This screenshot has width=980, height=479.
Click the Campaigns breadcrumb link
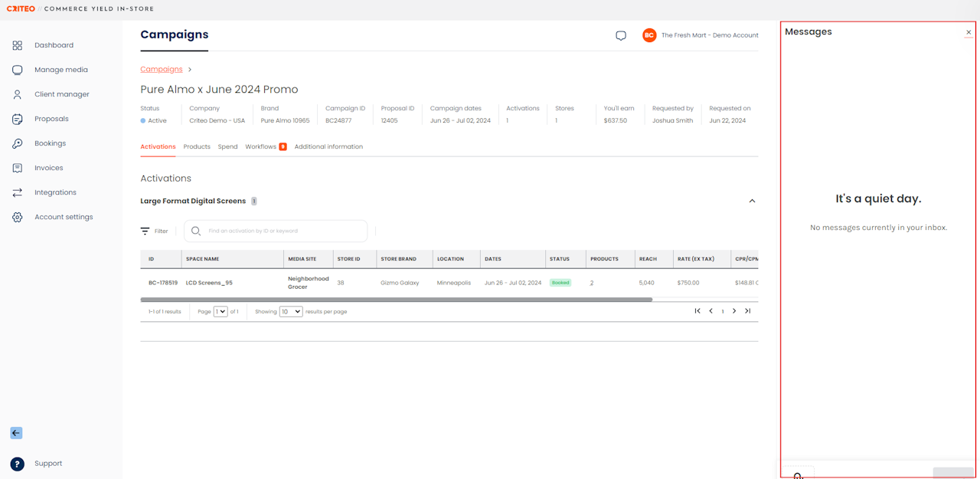pos(162,70)
